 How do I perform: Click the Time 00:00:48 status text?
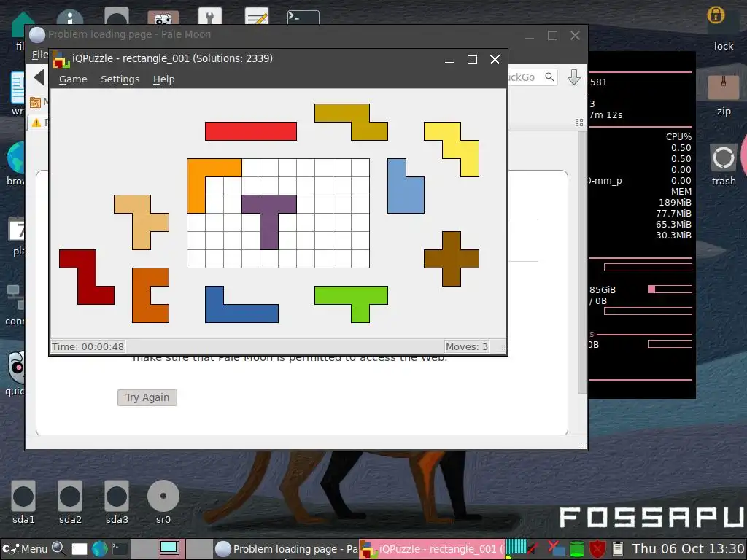(x=88, y=346)
